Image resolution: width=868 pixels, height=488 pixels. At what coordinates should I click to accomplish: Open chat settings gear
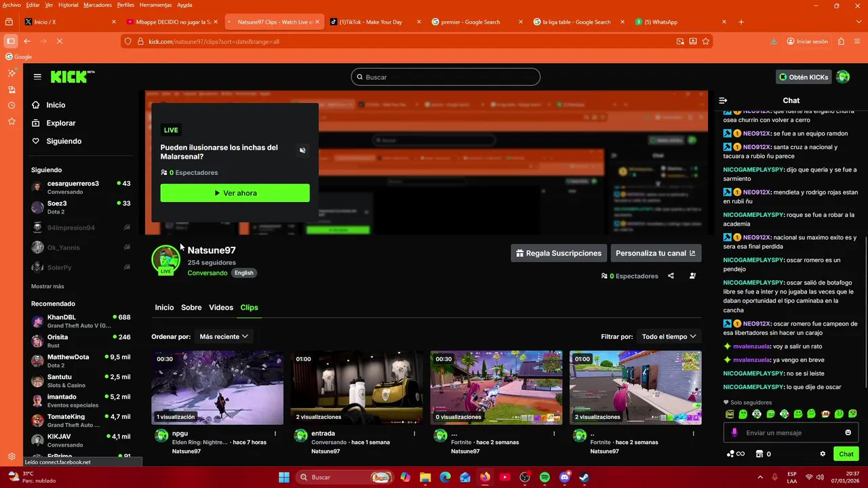[x=823, y=454]
